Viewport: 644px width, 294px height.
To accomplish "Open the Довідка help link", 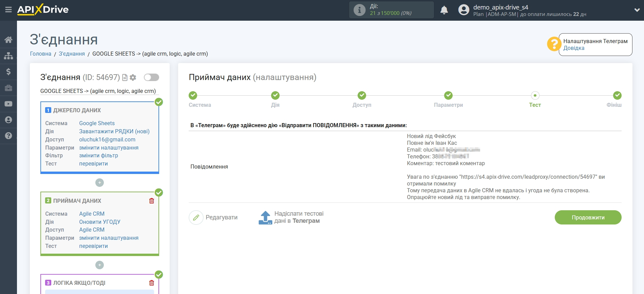I will pos(574,48).
